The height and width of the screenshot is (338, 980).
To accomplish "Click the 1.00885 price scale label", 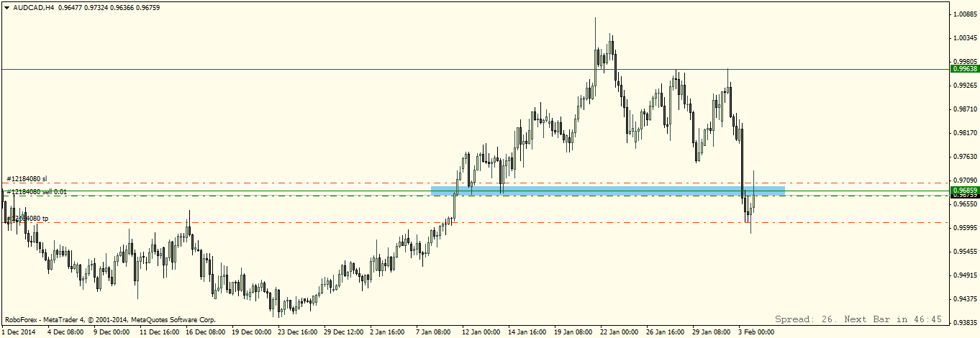I will pos(965,14).
